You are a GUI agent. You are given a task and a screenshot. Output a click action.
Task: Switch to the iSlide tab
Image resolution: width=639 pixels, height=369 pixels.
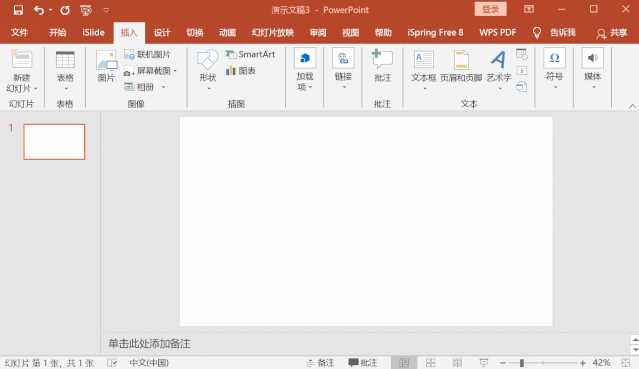click(93, 33)
